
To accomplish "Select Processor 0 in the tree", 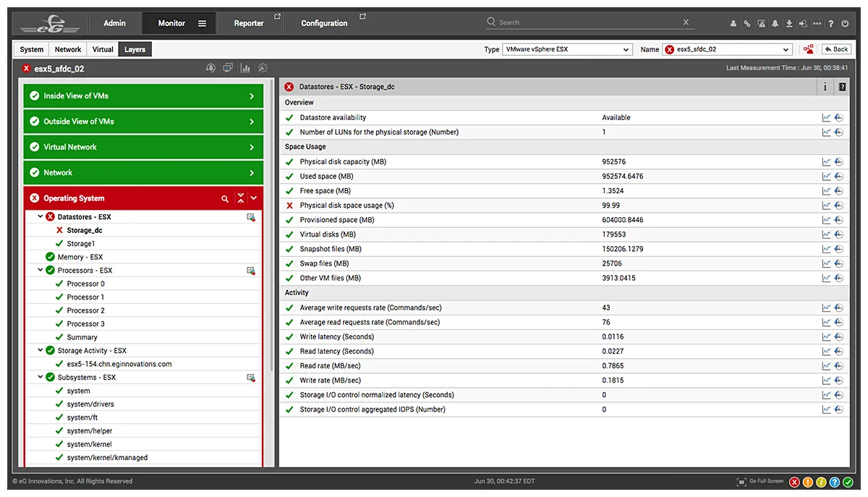I will 86,284.
